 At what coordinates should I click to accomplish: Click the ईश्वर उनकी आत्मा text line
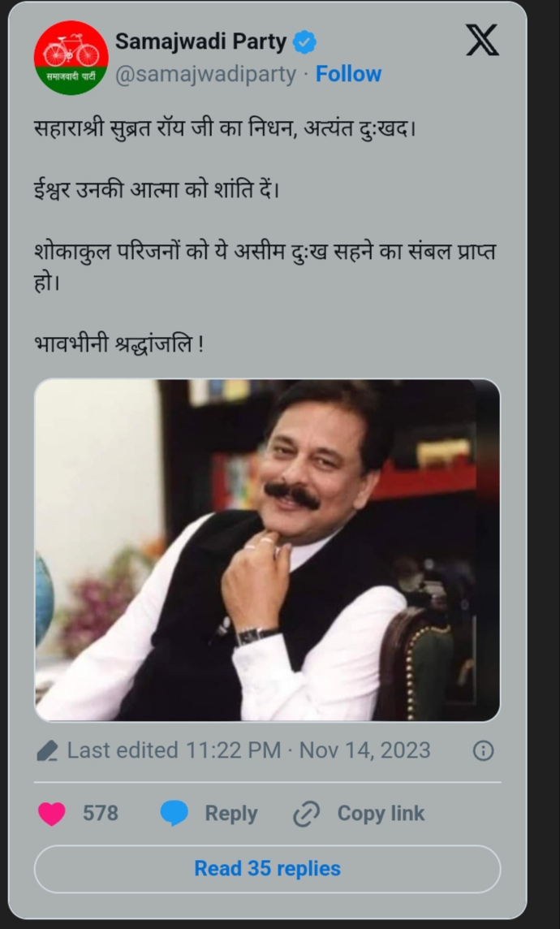pyautogui.click(x=157, y=189)
